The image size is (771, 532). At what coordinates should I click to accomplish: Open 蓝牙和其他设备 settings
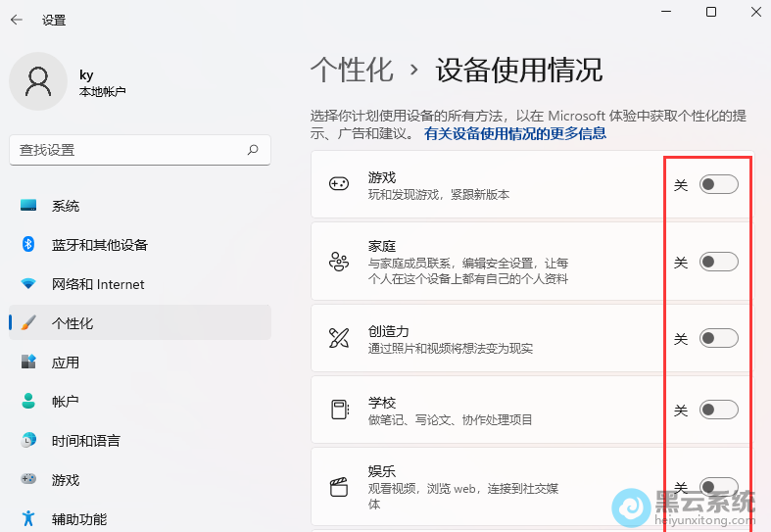pos(140,244)
